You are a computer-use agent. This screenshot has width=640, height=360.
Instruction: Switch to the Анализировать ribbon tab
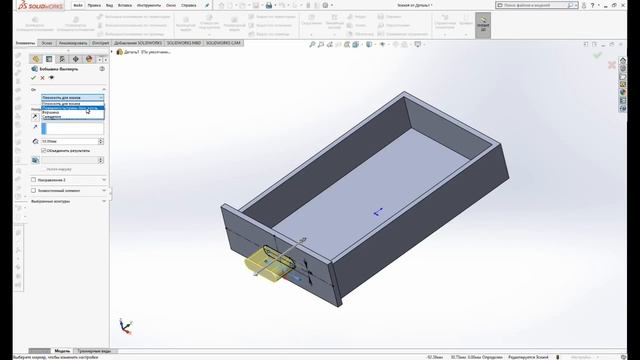coord(73,43)
